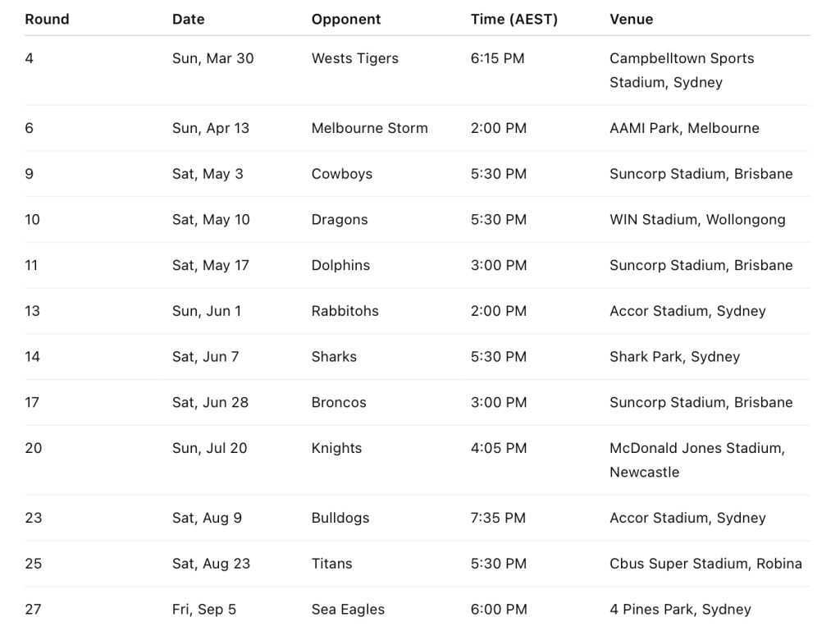Image resolution: width=840 pixels, height=640 pixels.
Task: Click Shark Park, Sydney venue
Action: pos(674,357)
